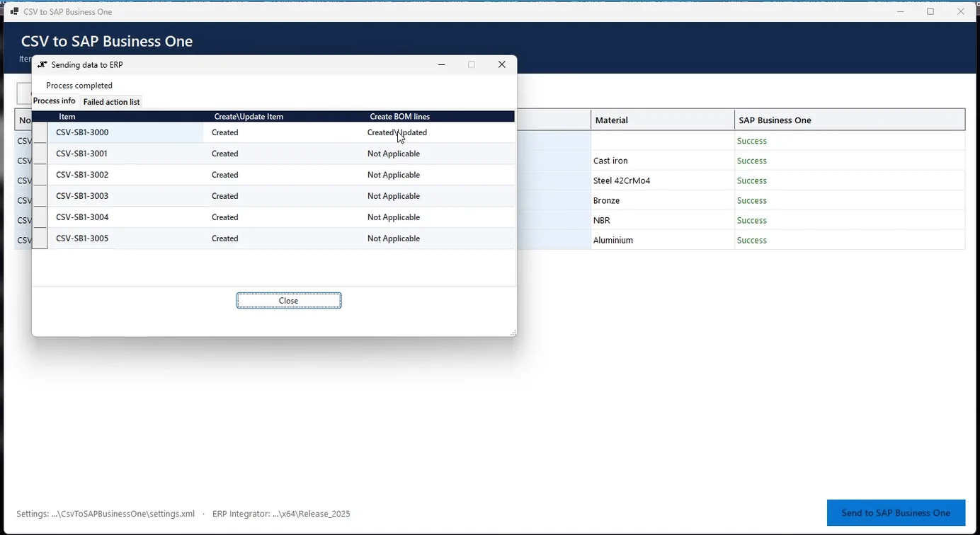The width and height of the screenshot is (980, 535).
Task: Select Steel 42CrMo4 material cell
Action: [662, 180]
